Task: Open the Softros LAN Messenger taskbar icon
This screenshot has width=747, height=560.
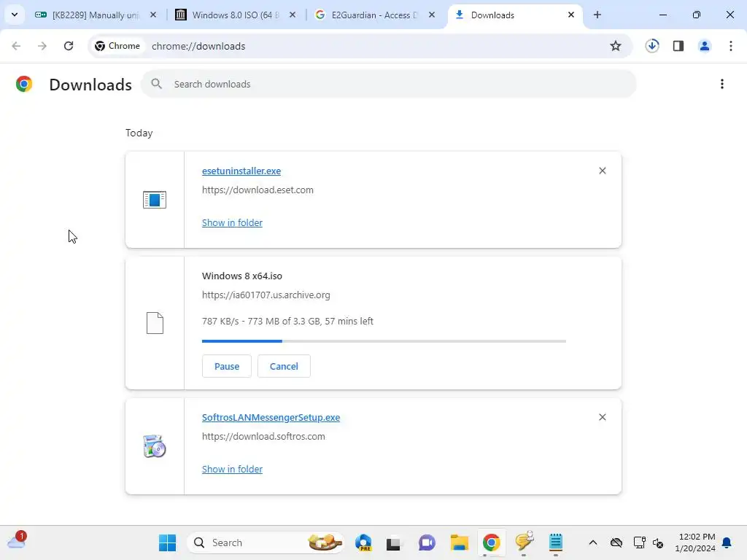Action: pyautogui.click(x=524, y=542)
